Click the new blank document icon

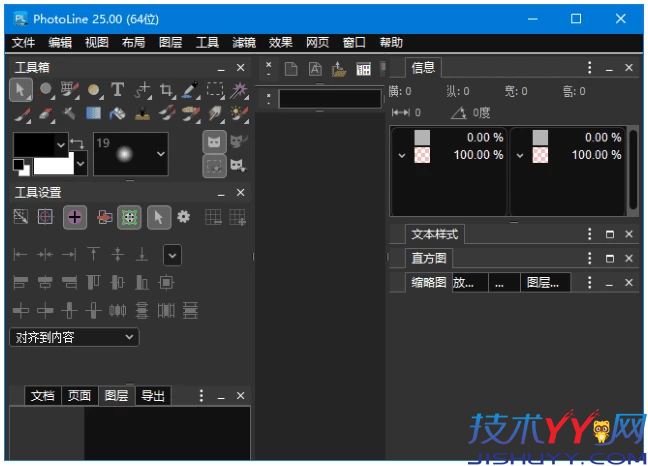pyautogui.click(x=291, y=69)
